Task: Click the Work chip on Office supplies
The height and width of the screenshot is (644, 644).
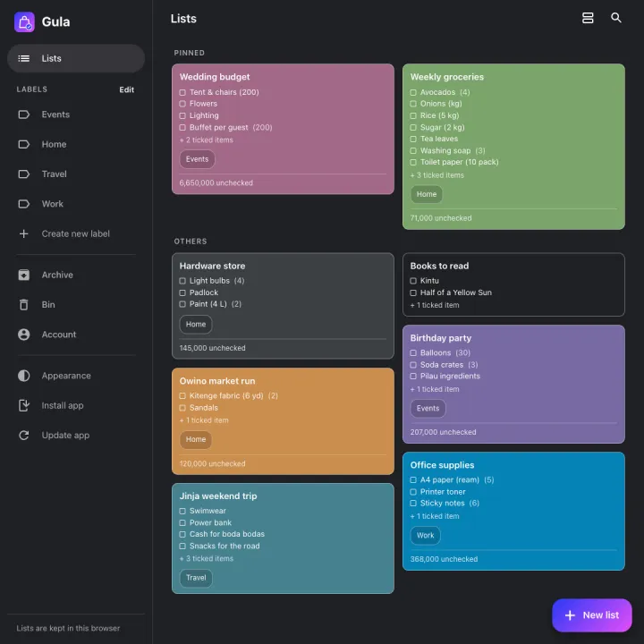Action: point(425,536)
